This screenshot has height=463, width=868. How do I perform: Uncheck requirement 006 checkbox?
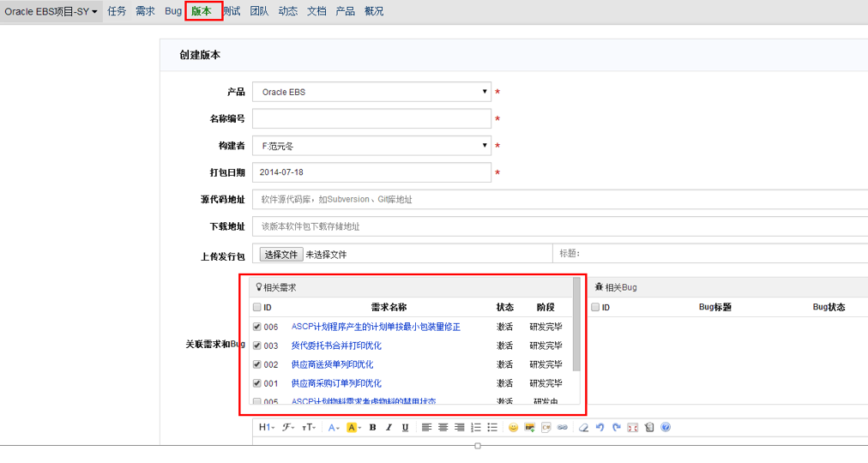(257, 327)
